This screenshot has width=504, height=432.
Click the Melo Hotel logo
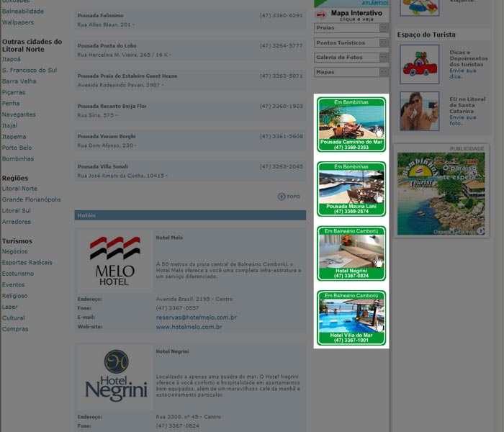pyautogui.click(x=114, y=261)
